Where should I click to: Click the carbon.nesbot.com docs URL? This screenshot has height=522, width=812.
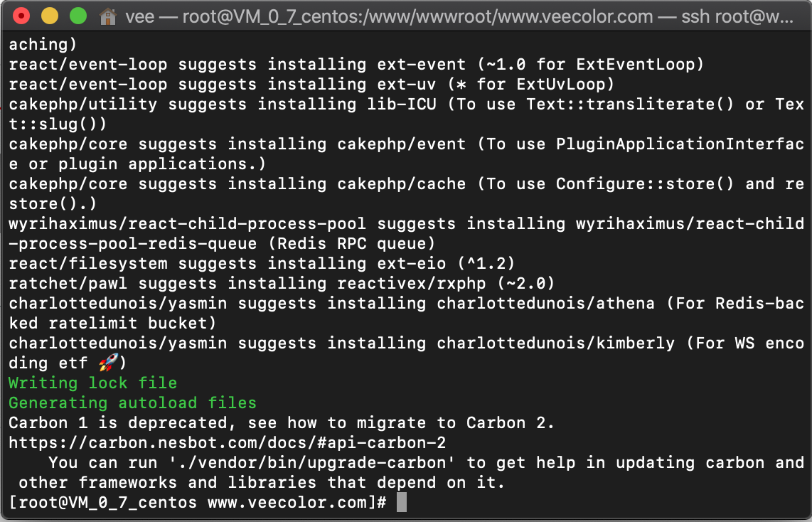coord(228,443)
